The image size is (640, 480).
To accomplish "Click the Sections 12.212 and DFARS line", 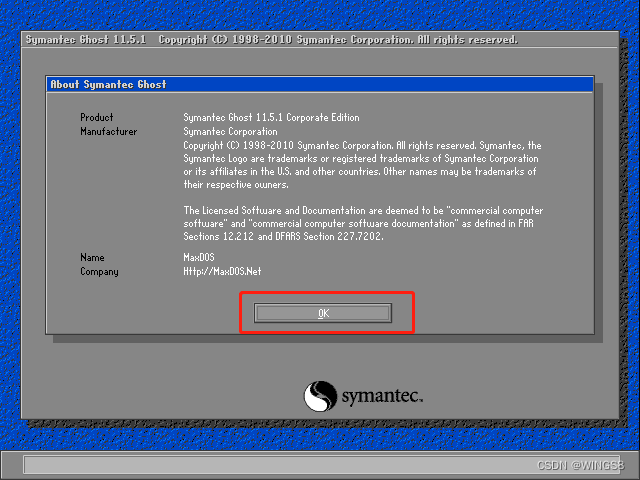I will pyautogui.click(x=283, y=236).
